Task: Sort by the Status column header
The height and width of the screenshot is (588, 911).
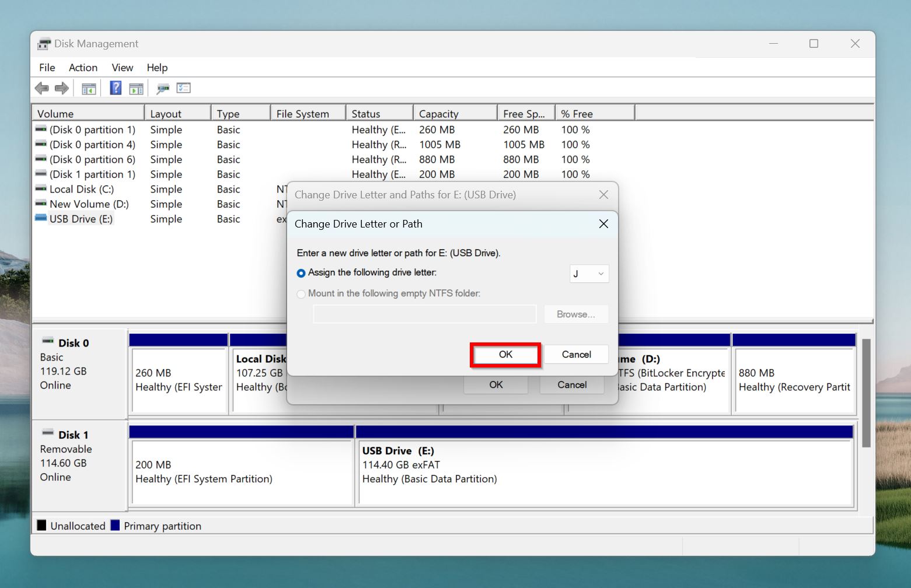Action: click(380, 113)
